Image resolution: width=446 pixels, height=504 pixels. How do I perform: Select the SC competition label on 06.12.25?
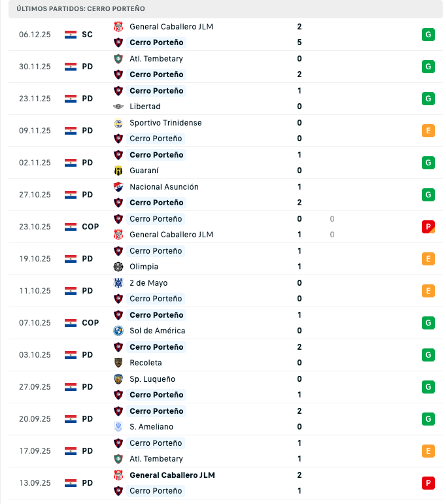coord(88,35)
